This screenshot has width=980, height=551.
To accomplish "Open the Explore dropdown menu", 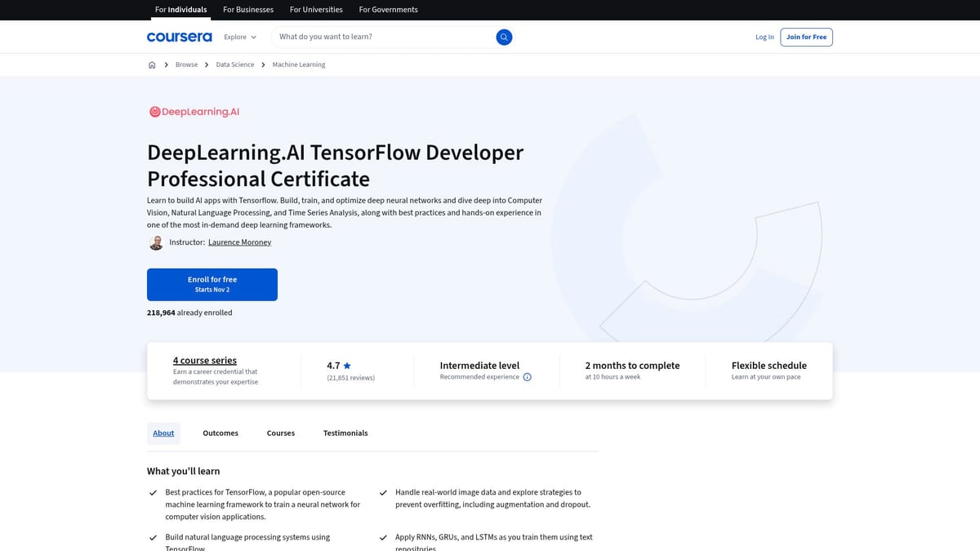I will [x=240, y=37].
